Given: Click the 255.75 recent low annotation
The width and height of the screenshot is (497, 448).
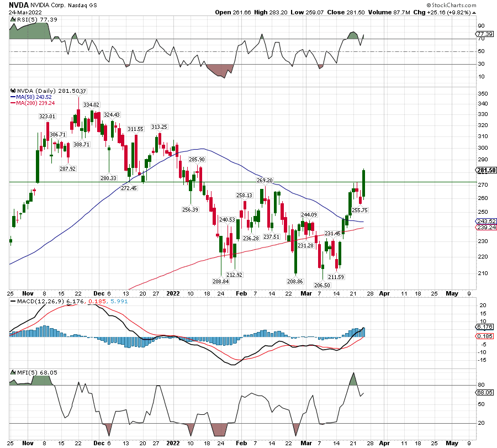Looking at the screenshot, I should click(359, 210).
